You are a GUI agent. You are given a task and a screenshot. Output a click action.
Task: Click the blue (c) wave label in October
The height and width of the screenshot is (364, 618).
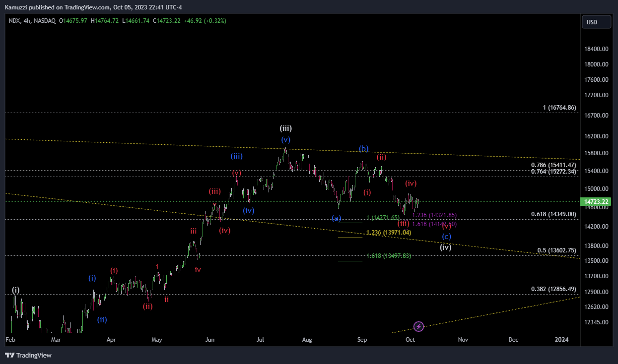coord(447,237)
